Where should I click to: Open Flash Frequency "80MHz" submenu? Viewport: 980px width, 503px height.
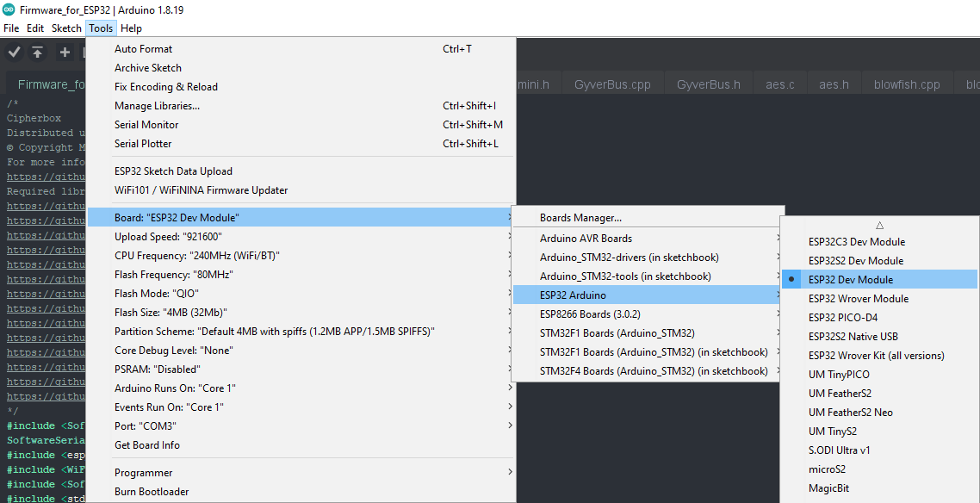pos(301,274)
